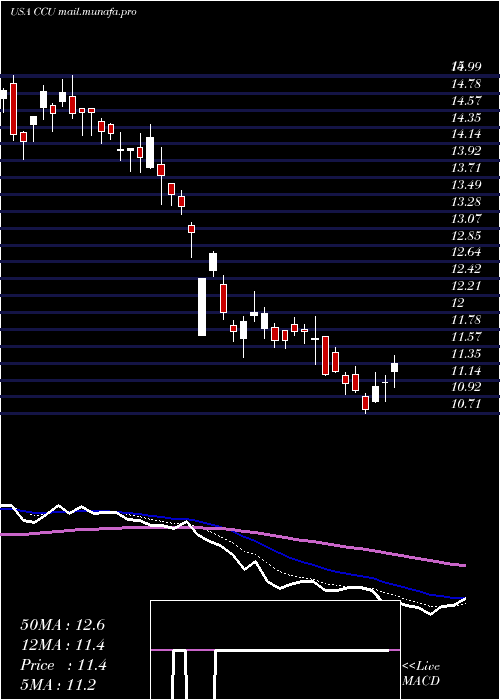The width and height of the screenshot is (500, 700).
Task: Click the last white candlestick near 11.14
Action: coord(395,367)
